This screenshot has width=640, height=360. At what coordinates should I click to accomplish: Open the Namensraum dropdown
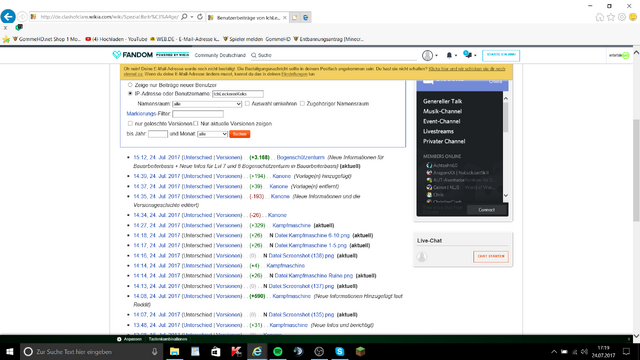[x=207, y=104]
